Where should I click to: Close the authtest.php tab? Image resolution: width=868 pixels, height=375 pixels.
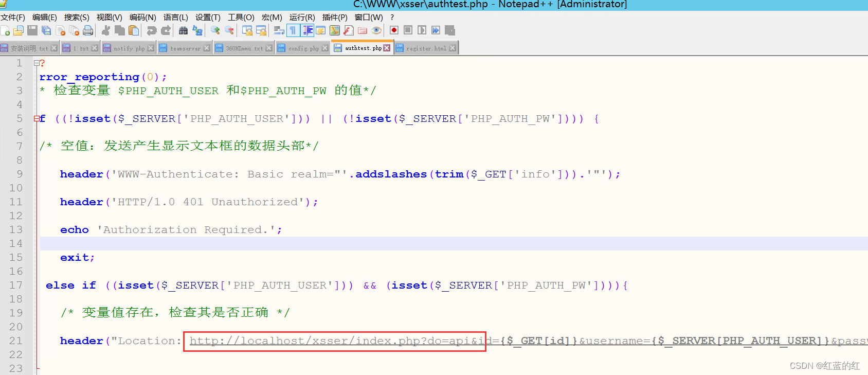point(387,48)
